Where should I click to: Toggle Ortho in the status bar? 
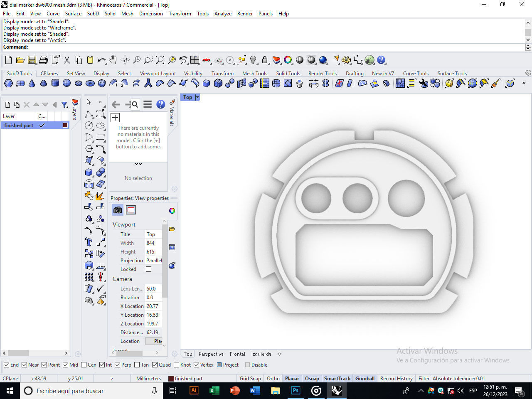(x=273, y=379)
